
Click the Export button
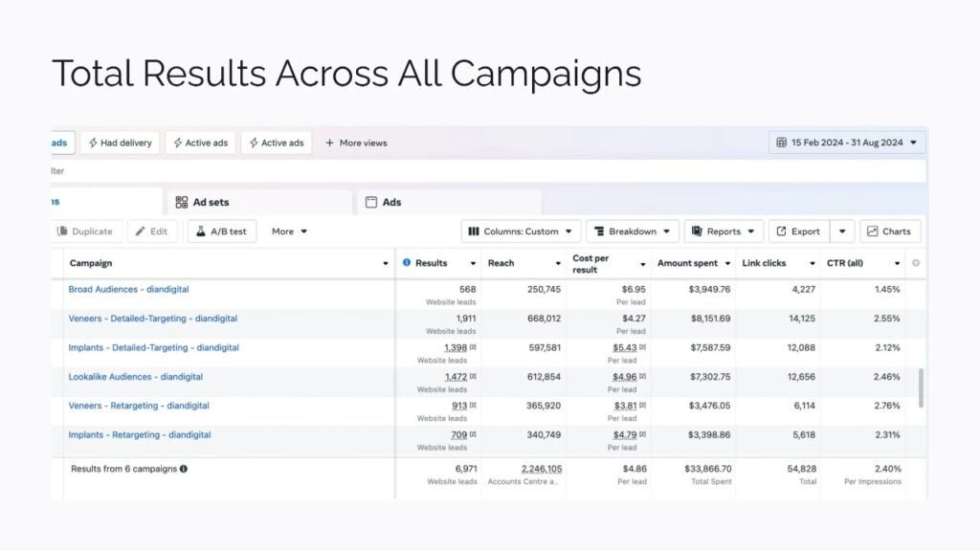[798, 231]
